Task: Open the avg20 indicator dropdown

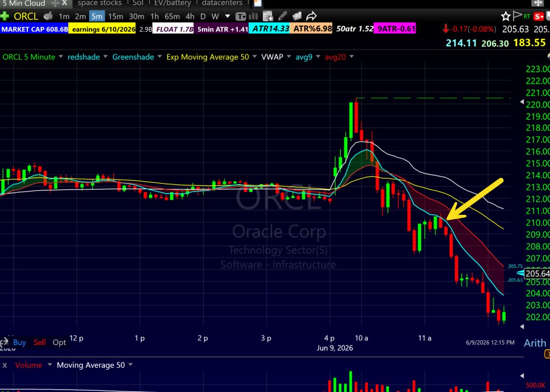Action: 352,57
